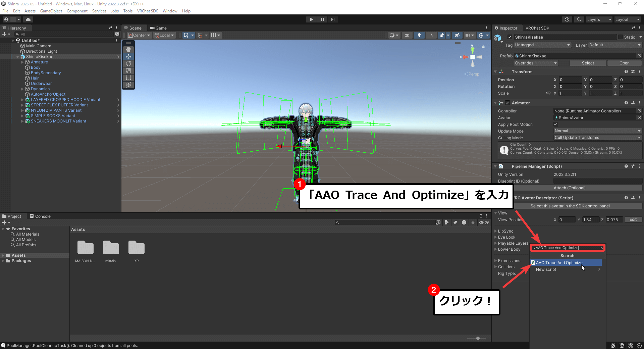Click the Step frame button
Viewport: 644px width, 349px height.
(x=332, y=19)
